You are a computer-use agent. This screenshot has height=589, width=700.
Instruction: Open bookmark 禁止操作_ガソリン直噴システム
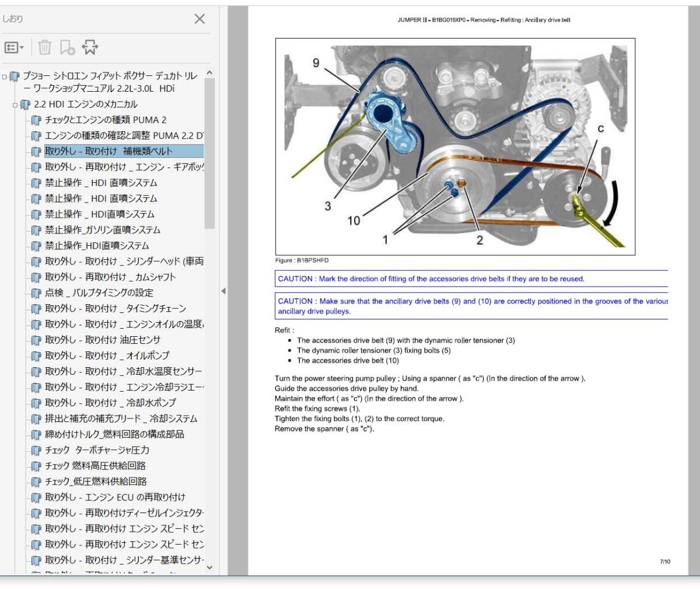pos(102,230)
